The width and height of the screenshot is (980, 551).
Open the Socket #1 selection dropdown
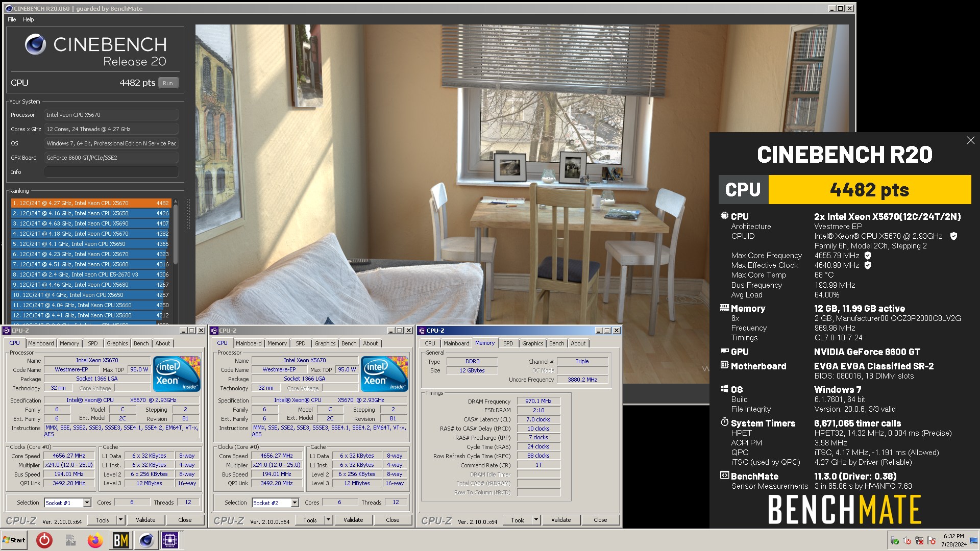tap(87, 503)
